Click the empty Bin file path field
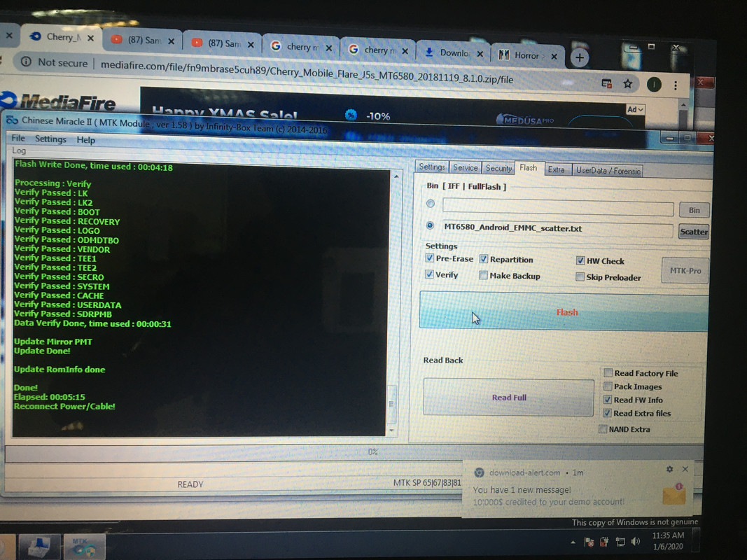Image resolution: width=747 pixels, height=560 pixels. 558,207
